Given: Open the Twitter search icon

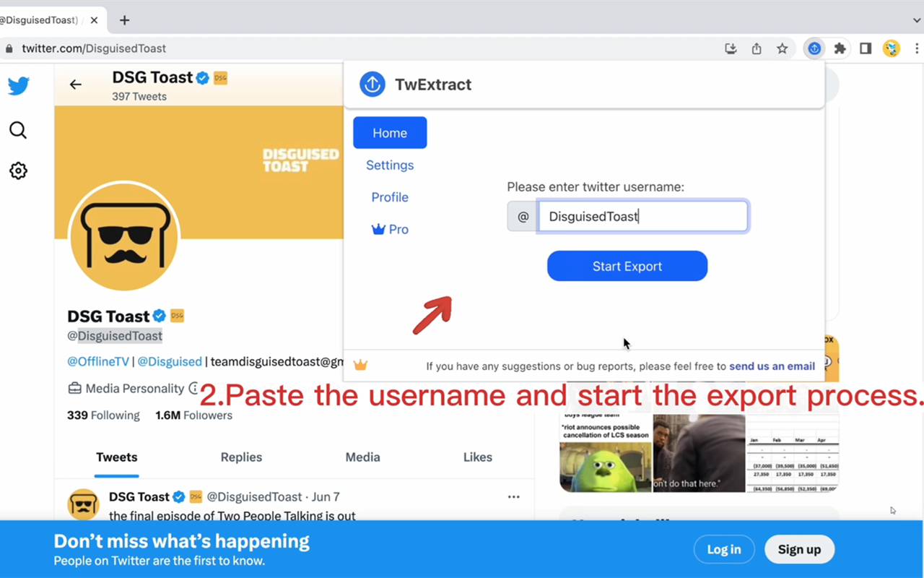Looking at the screenshot, I should [18, 130].
